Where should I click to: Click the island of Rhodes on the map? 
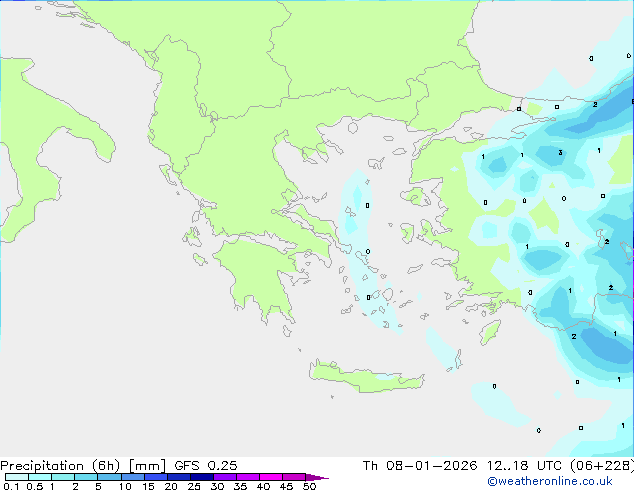(490, 332)
